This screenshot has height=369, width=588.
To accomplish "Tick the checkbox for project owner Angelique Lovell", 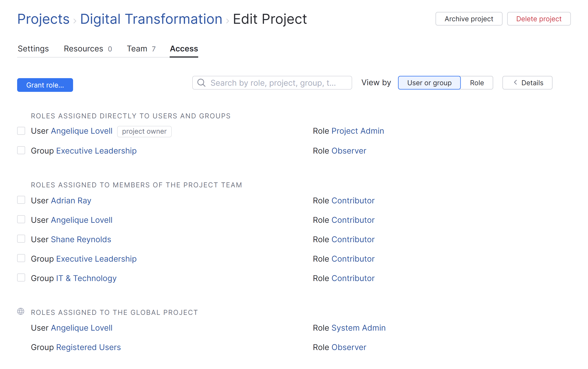I will point(21,131).
